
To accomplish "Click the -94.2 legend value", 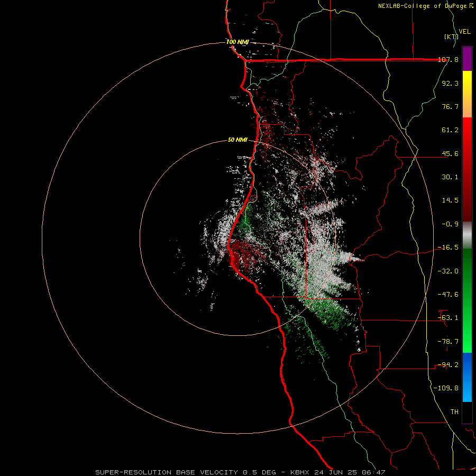I will tap(448, 365).
